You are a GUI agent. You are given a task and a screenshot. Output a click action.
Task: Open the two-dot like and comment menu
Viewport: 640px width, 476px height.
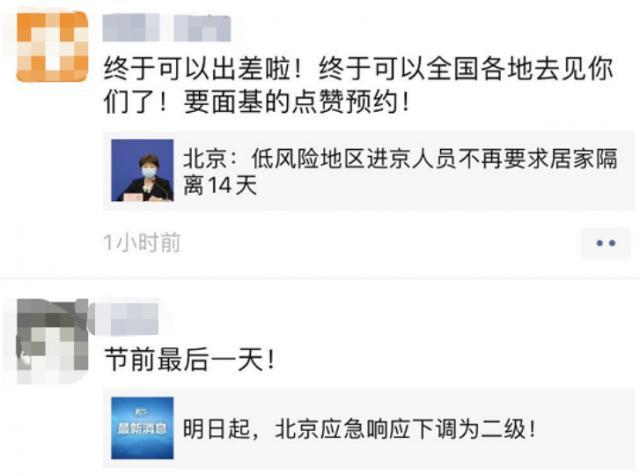(x=605, y=243)
